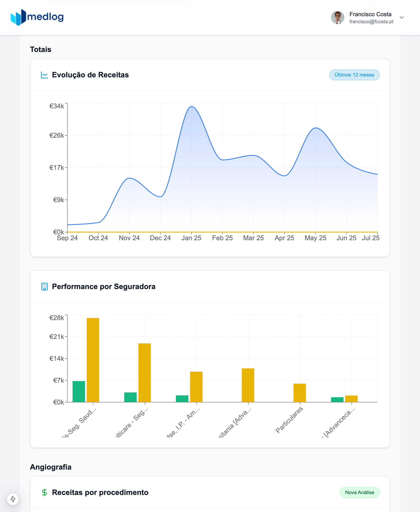
Task: Click the lightning bolt floating button
Action: tap(13, 499)
